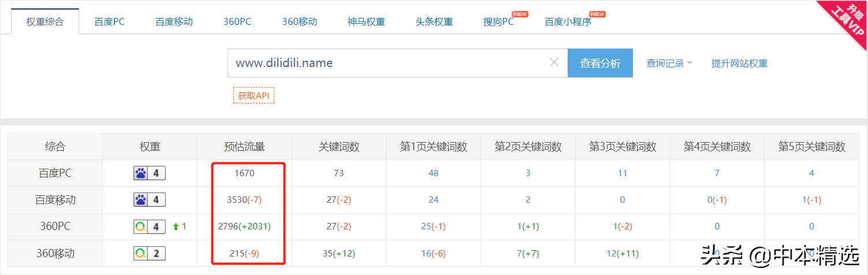This screenshot has width=868, height=275.
Task: Click the 第5页关键词数 column header
Action: 811,147
